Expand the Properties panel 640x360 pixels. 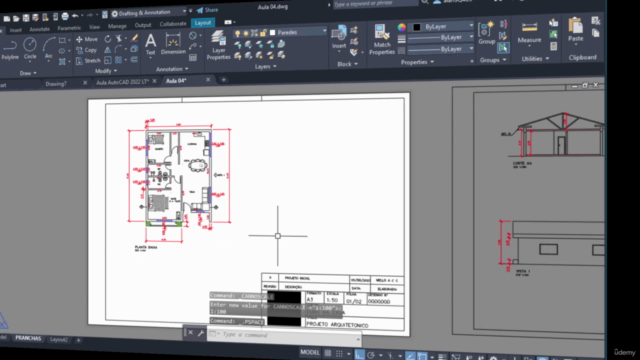(417, 62)
